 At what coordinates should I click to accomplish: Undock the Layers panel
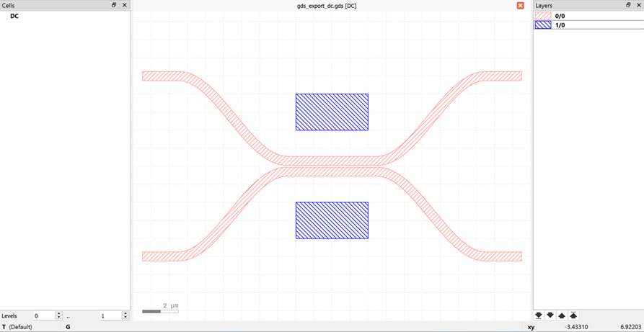click(628, 5)
